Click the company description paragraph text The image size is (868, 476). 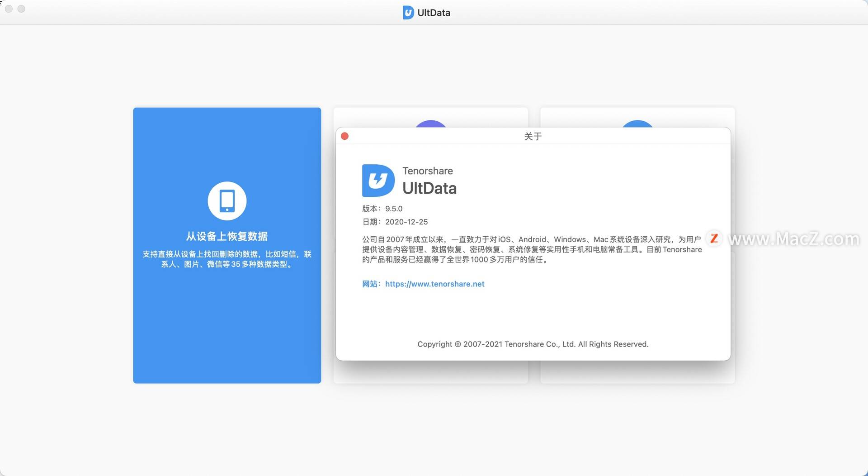(529, 249)
